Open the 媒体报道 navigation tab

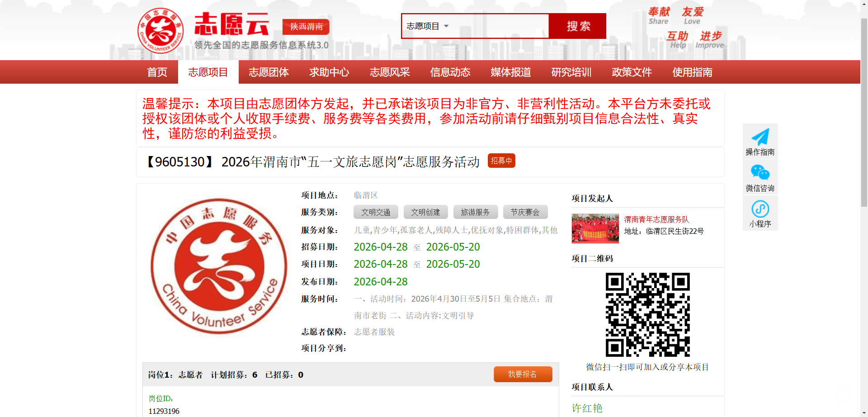point(511,72)
